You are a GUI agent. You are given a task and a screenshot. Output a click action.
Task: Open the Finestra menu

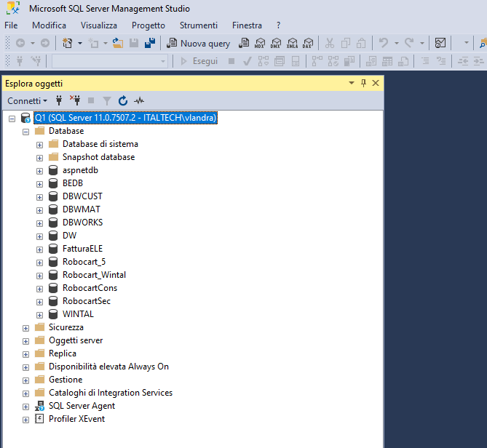click(247, 25)
